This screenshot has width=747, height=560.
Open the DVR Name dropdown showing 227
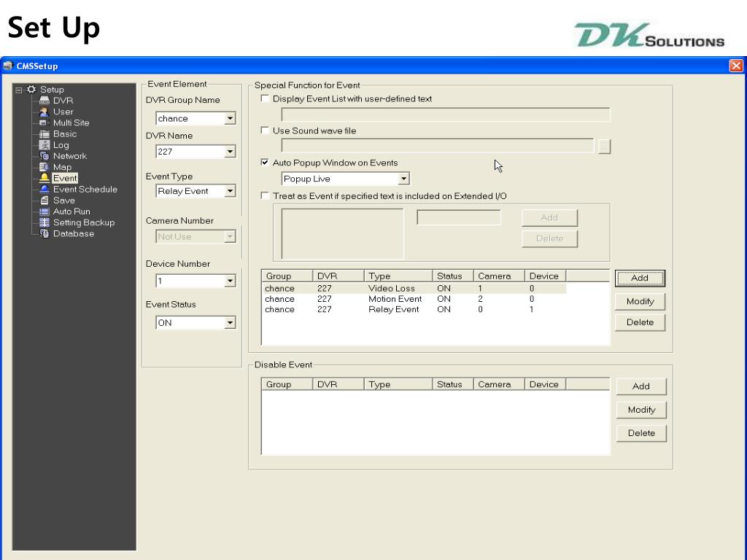(x=230, y=152)
